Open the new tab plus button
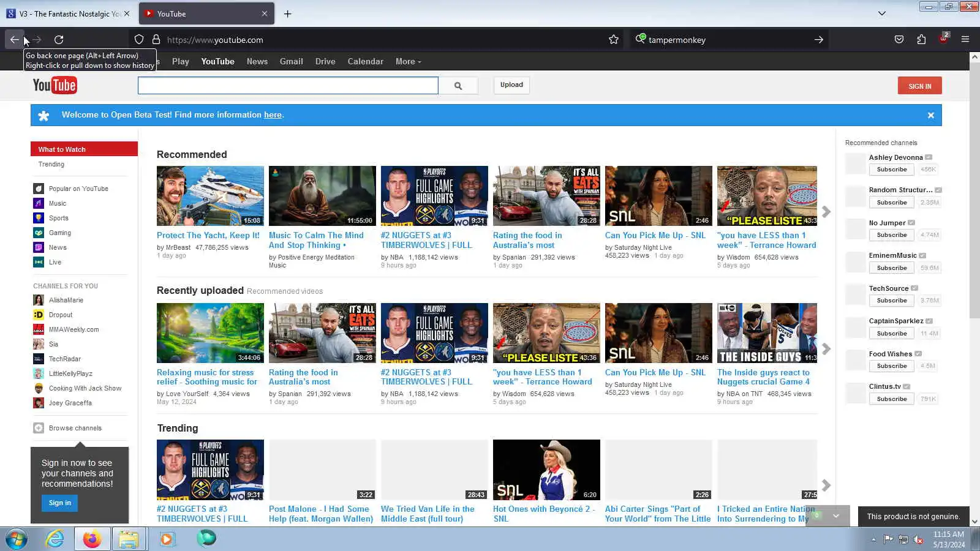980x551 pixels. click(x=287, y=13)
